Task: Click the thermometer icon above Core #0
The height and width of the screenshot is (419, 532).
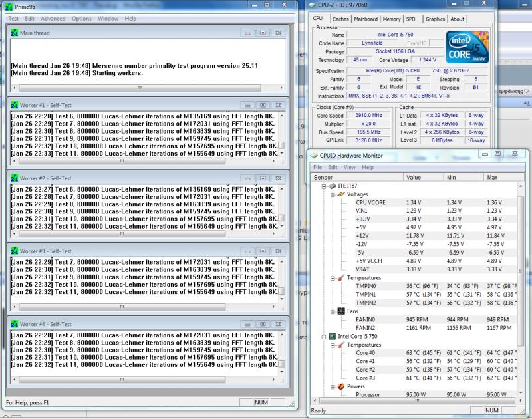Action: point(341,345)
